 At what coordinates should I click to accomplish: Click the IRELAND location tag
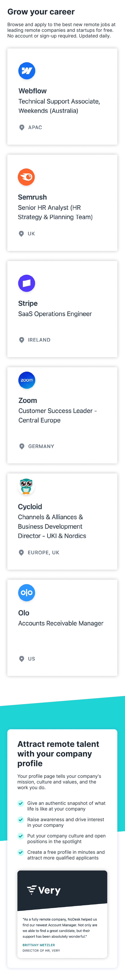39,340
